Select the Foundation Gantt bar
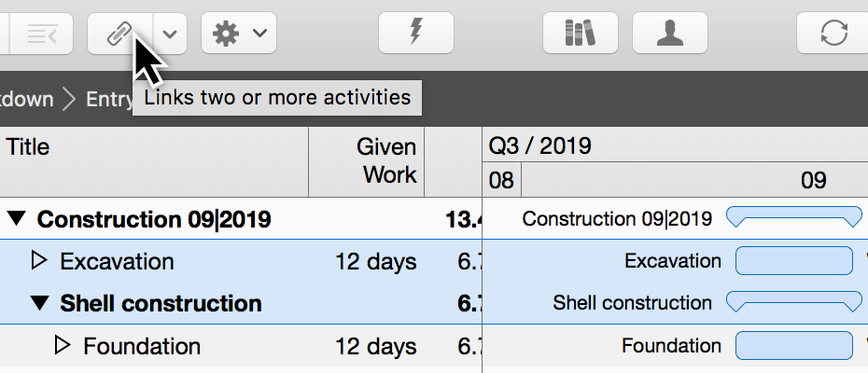The width and height of the screenshot is (868, 373). click(793, 346)
